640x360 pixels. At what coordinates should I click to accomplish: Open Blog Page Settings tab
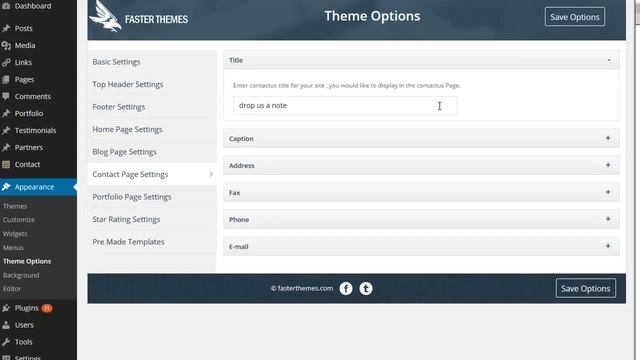click(x=152, y=152)
